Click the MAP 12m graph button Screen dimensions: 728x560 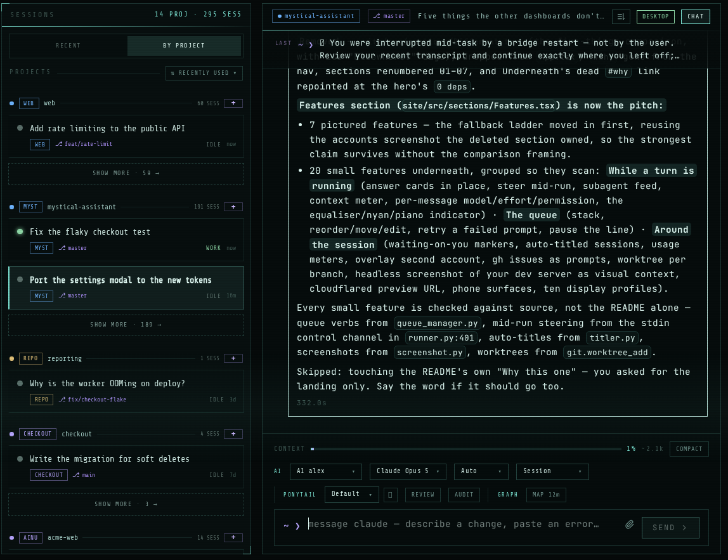pyautogui.click(x=546, y=495)
